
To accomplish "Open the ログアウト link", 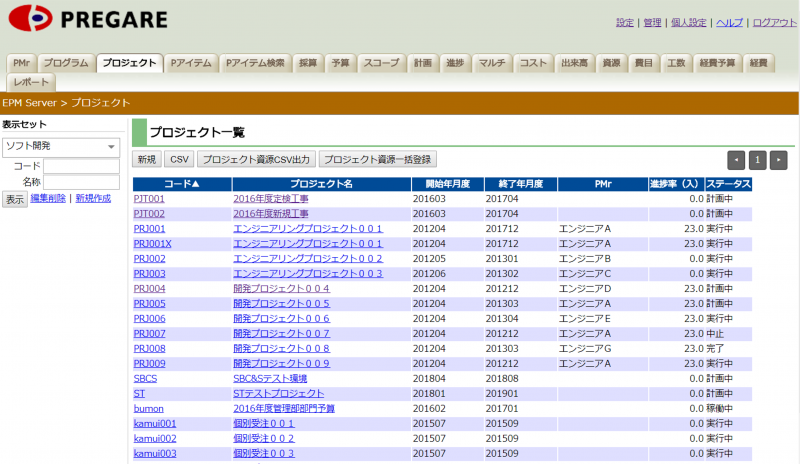I will [x=775, y=22].
